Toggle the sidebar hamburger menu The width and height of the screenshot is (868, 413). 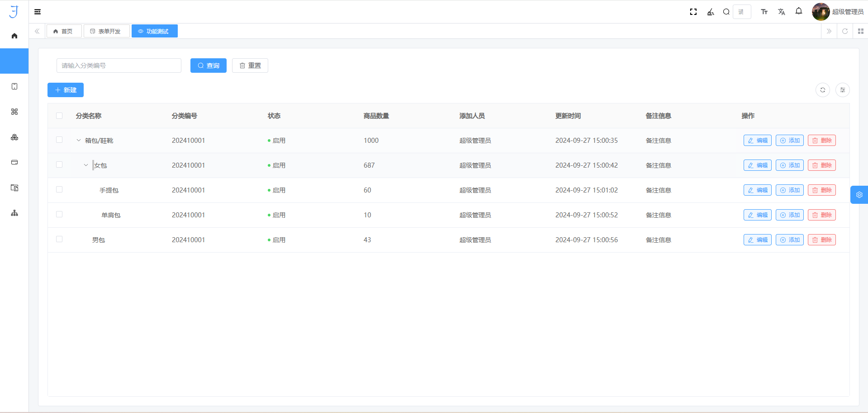pyautogui.click(x=38, y=12)
